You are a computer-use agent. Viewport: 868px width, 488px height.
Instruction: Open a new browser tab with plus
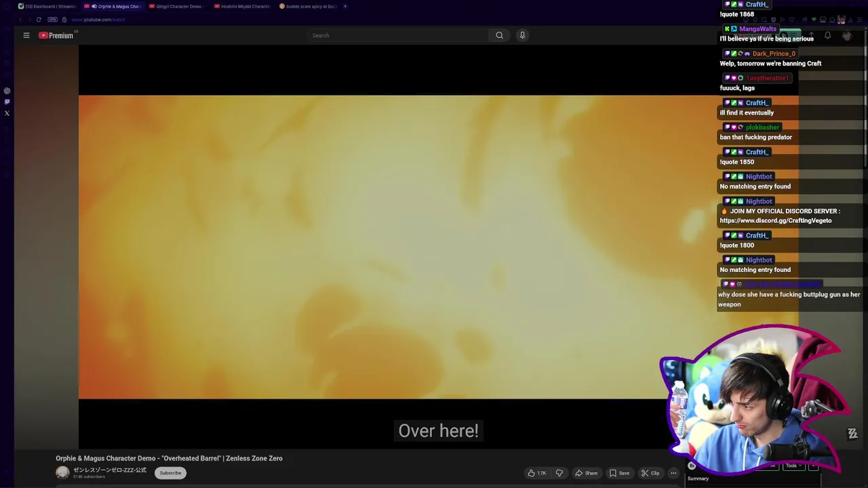[345, 6]
